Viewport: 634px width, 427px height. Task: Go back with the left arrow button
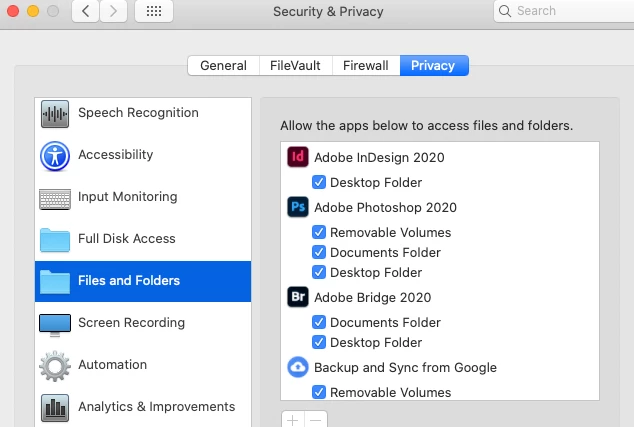coord(85,11)
